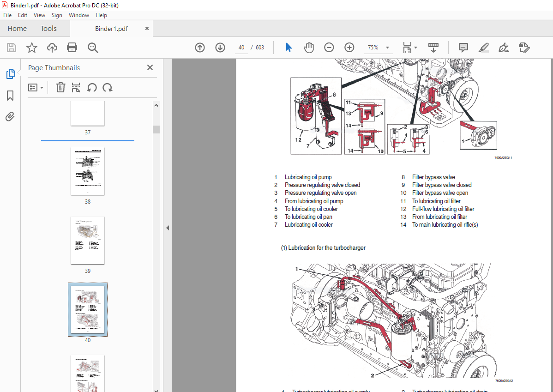The height and width of the screenshot is (392, 553).
Task: Open the find text magnifier tool
Action: pyautogui.click(x=93, y=48)
